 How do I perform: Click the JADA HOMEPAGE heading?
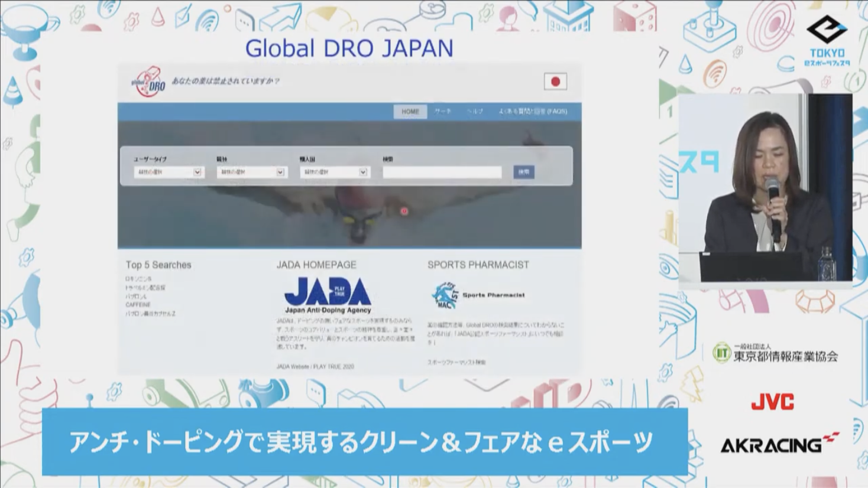tap(316, 265)
